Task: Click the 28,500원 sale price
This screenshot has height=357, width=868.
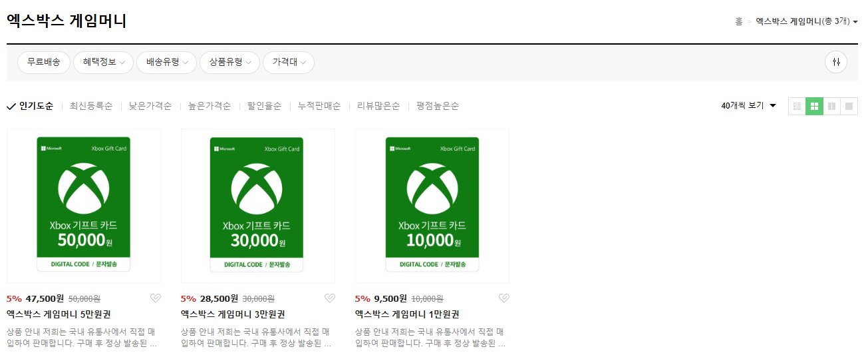Action: [219, 298]
